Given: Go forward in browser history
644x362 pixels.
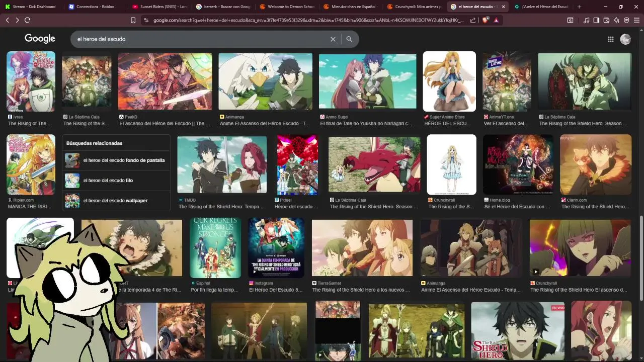Looking at the screenshot, I should [x=17, y=20].
